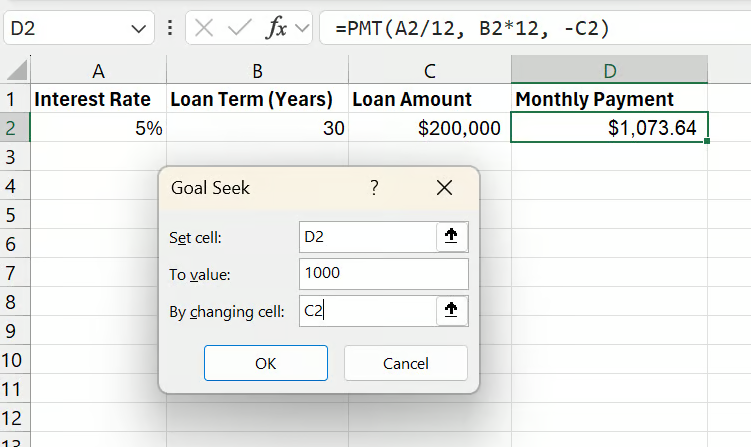Select column C header
Viewport: 751px width, 447px height.
coord(429,70)
